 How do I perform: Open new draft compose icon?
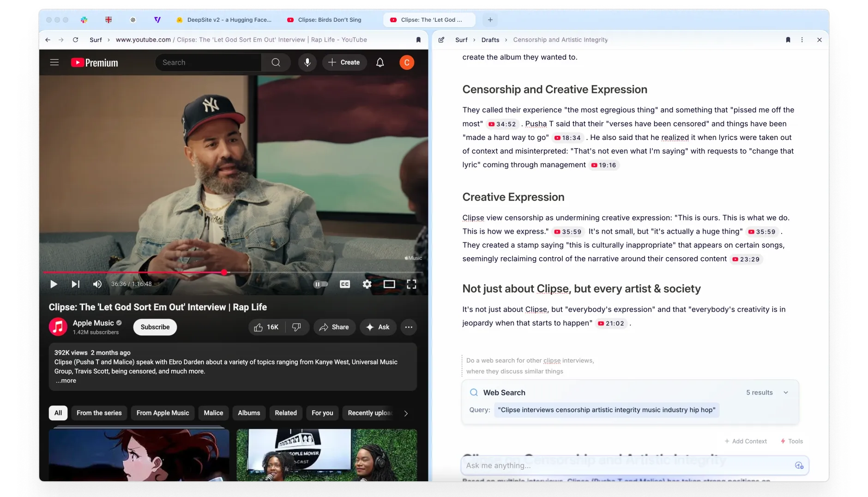coord(441,40)
